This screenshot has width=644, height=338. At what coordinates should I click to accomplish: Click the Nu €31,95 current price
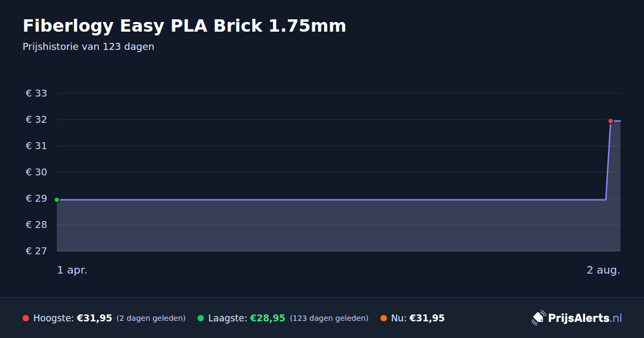[427, 318]
